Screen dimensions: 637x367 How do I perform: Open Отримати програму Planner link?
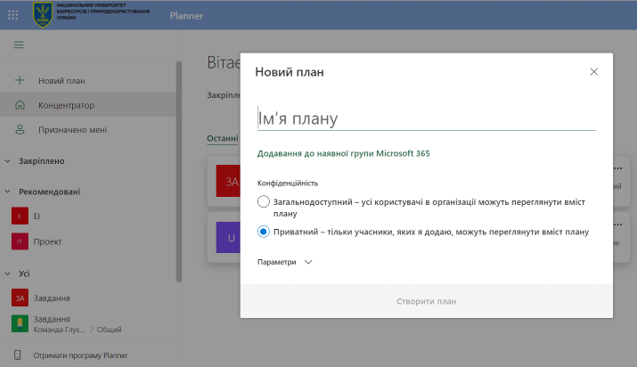(x=80, y=355)
